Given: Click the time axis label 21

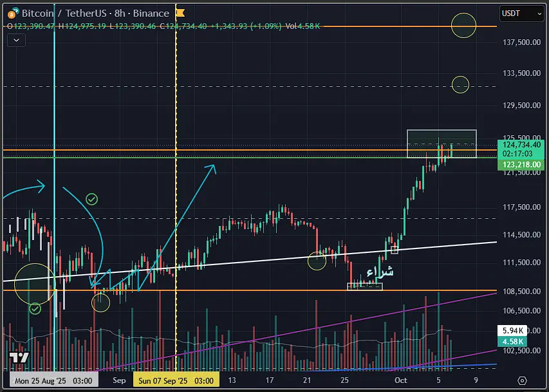Looking at the screenshot, I should 307,380.
